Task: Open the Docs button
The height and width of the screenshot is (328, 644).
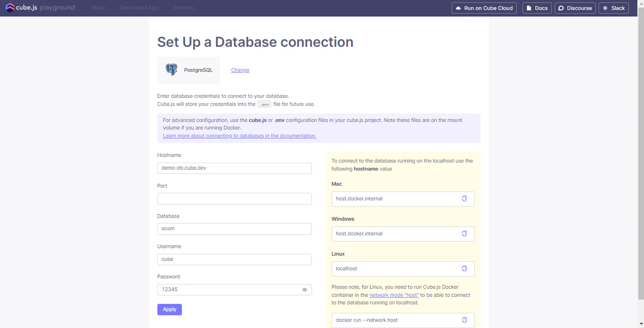Action: pyautogui.click(x=537, y=8)
